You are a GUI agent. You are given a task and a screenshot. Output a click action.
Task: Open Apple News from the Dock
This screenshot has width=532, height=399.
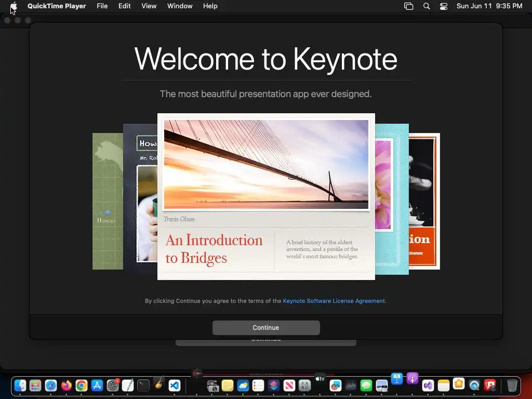point(289,385)
